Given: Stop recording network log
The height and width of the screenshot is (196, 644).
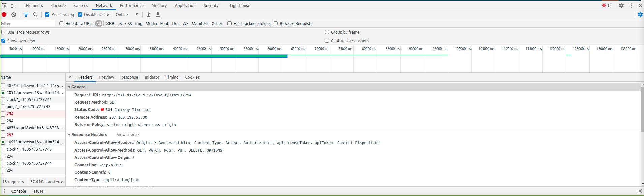Looking at the screenshot, I should pos(4,14).
